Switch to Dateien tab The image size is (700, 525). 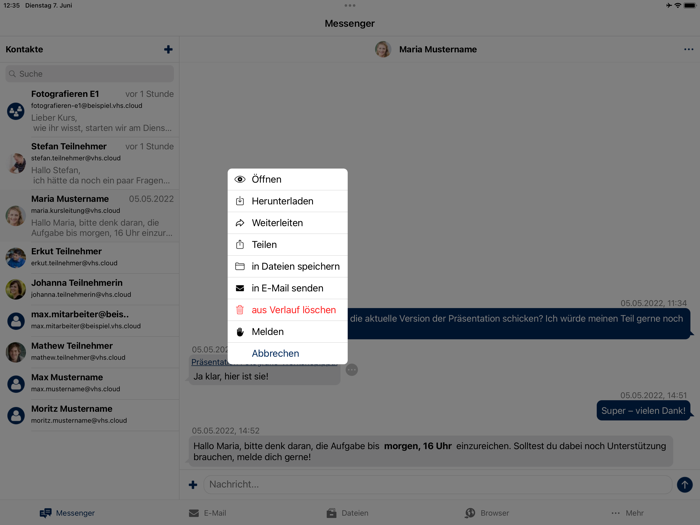point(347,513)
